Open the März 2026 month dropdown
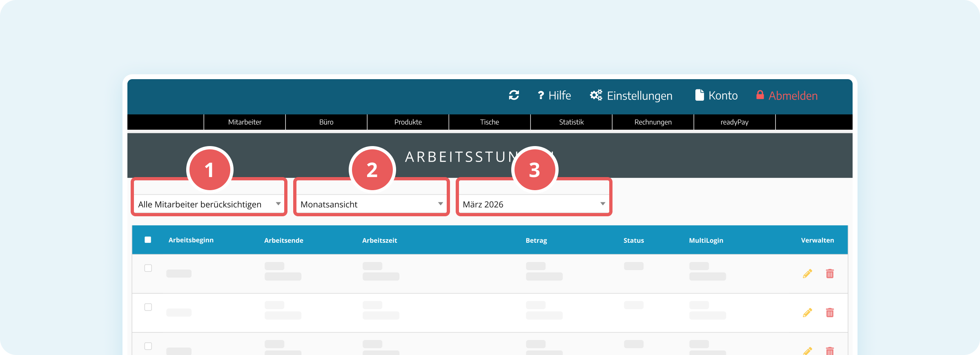980x355 pixels. 534,204
